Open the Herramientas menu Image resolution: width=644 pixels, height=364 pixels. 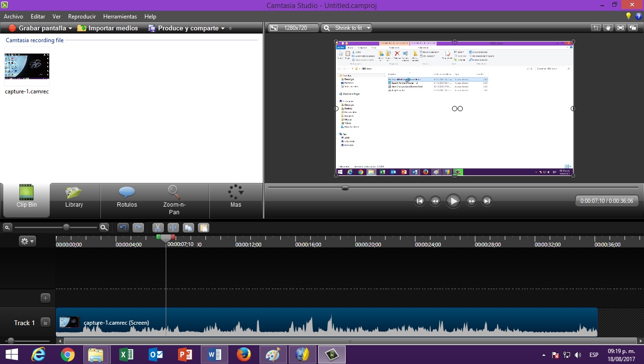pos(120,17)
